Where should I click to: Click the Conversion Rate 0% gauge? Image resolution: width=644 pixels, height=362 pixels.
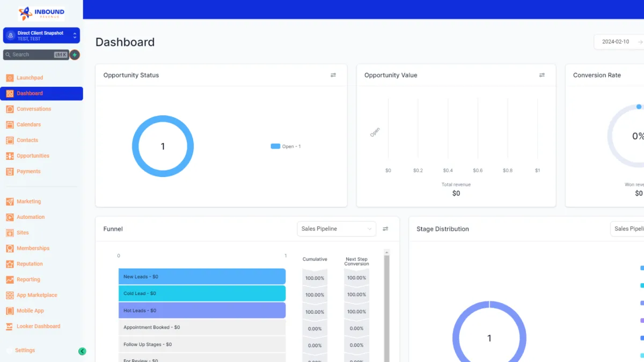point(626,136)
